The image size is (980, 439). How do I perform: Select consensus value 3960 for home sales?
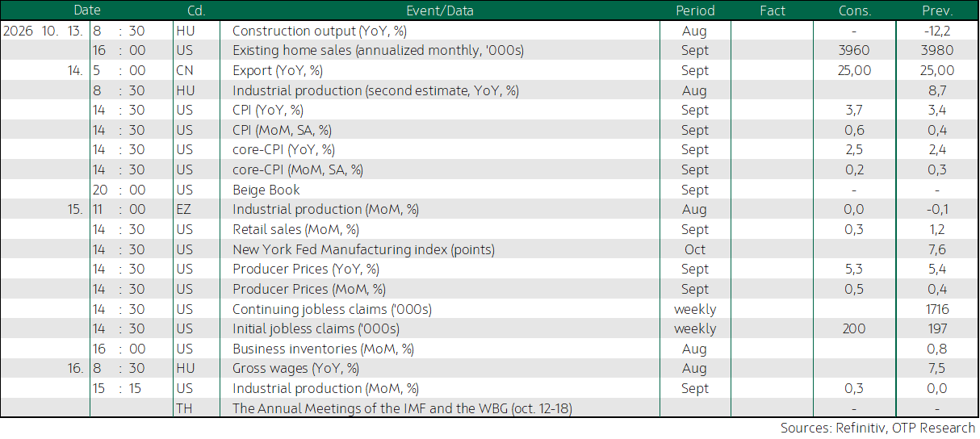click(x=855, y=51)
